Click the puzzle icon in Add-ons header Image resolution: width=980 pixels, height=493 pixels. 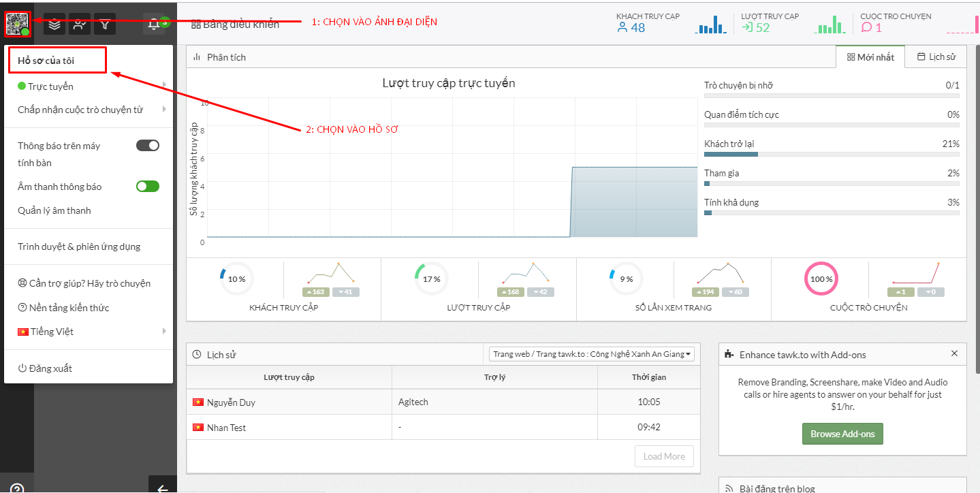click(730, 354)
